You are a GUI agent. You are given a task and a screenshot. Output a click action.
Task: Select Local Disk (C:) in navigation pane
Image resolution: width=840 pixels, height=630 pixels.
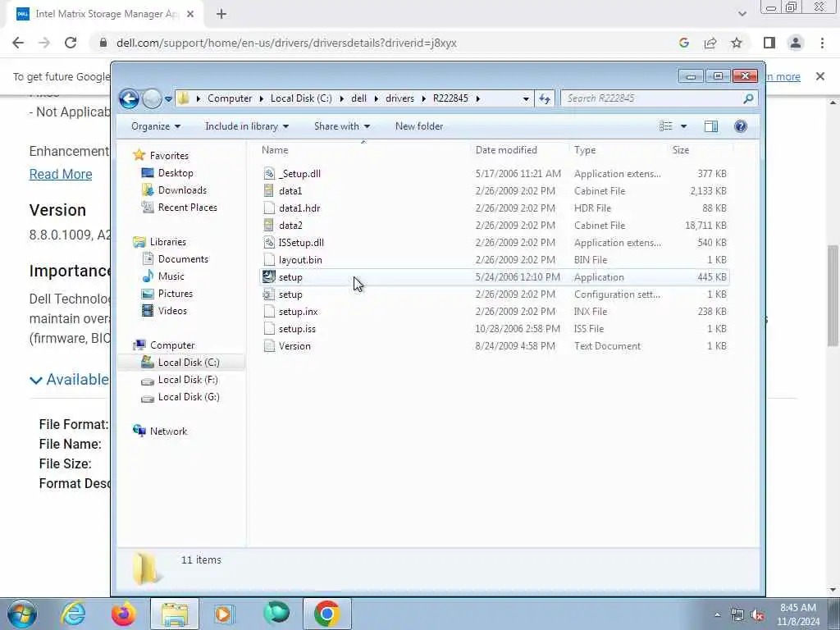click(x=189, y=363)
